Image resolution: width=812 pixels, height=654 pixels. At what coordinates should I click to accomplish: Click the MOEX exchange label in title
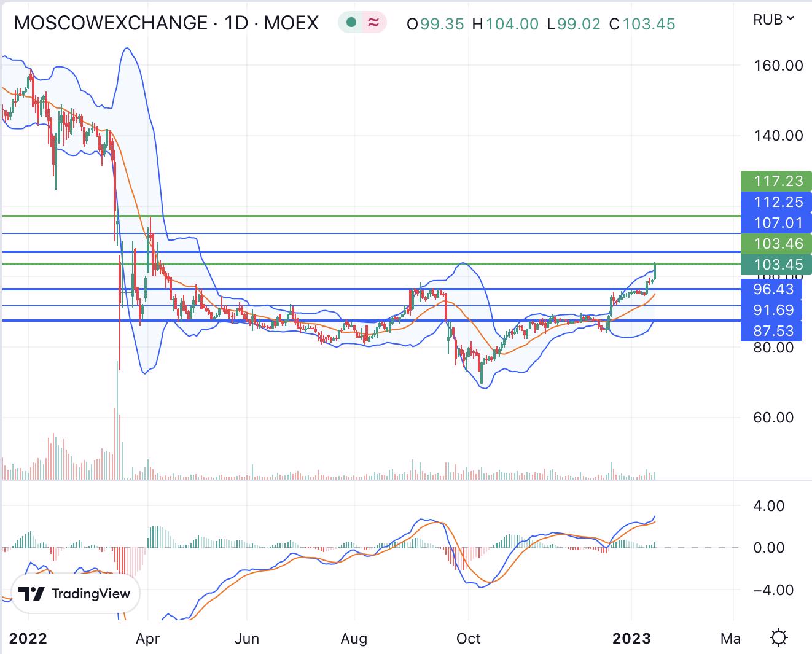click(291, 23)
